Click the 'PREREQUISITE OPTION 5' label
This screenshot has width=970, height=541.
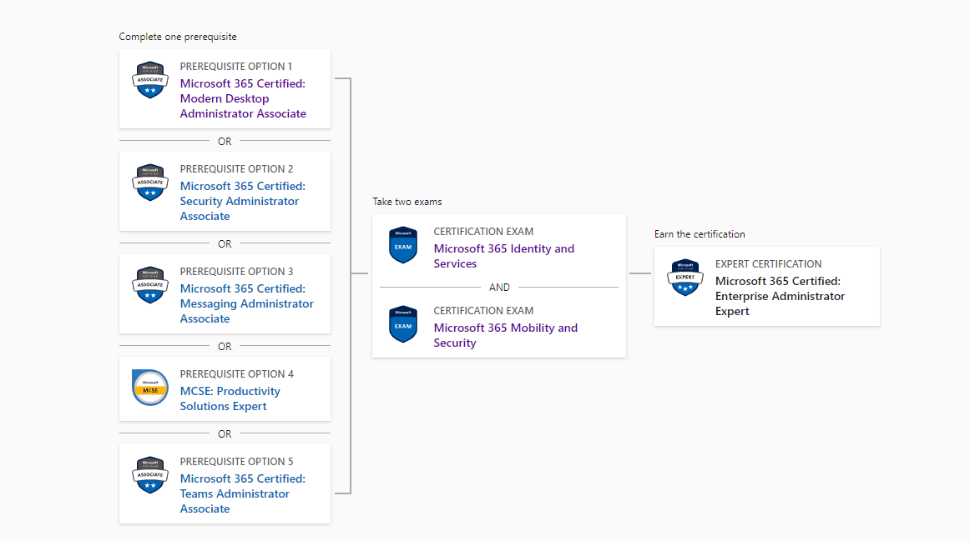click(x=236, y=461)
